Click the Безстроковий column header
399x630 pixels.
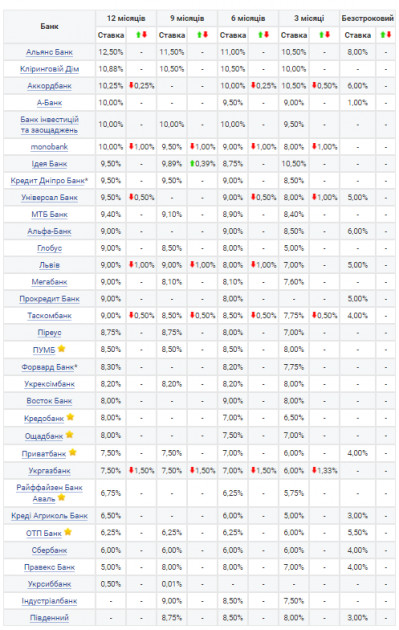(x=368, y=18)
